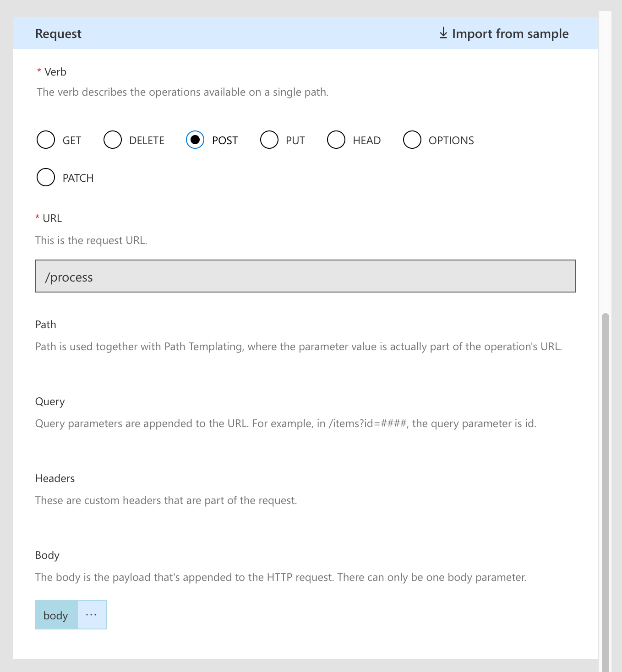Click Import from sample
This screenshot has width=622, height=672.
[510, 33]
